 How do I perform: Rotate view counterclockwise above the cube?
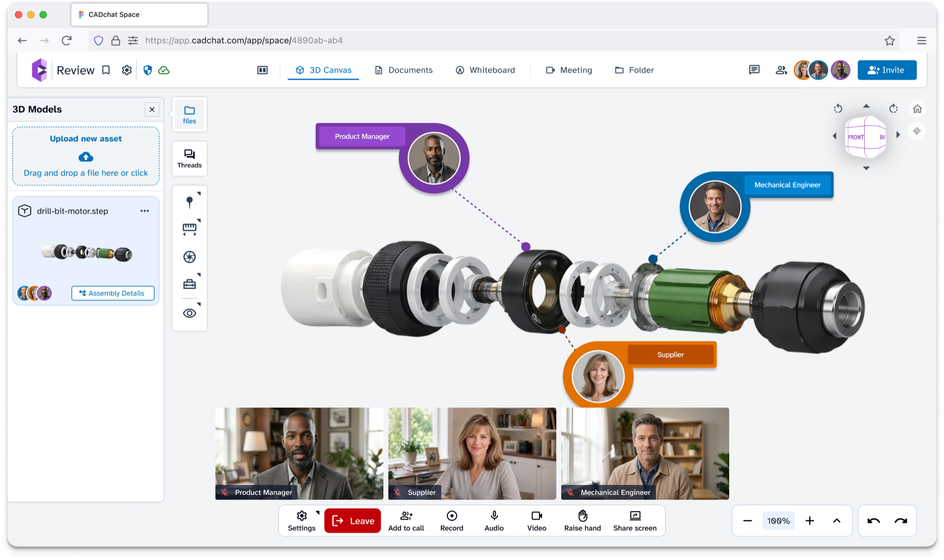click(x=838, y=109)
